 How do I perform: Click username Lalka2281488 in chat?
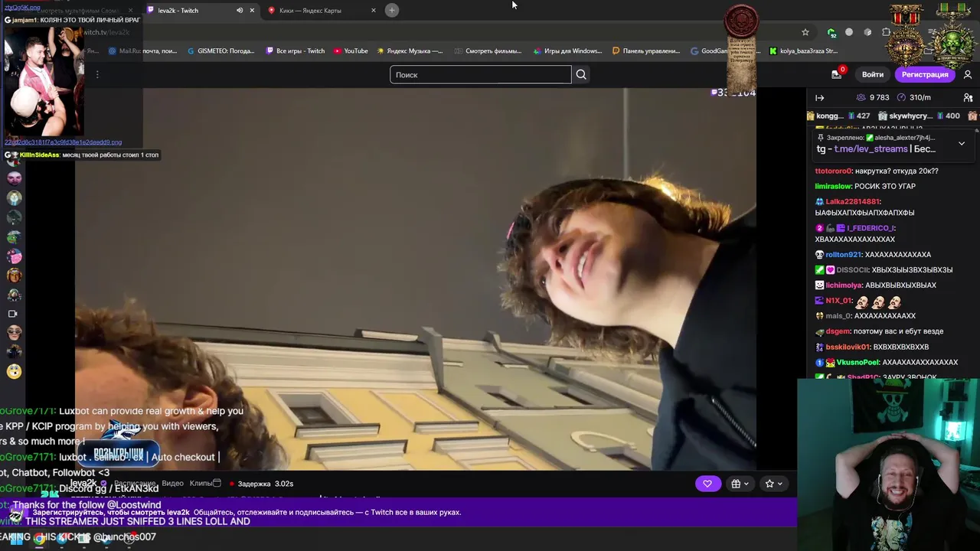853,202
